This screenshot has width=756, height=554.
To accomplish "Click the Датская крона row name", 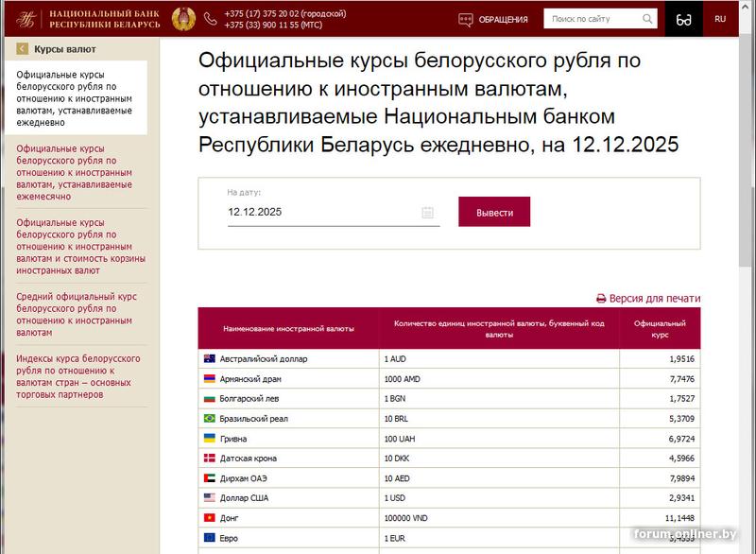I will (249, 459).
